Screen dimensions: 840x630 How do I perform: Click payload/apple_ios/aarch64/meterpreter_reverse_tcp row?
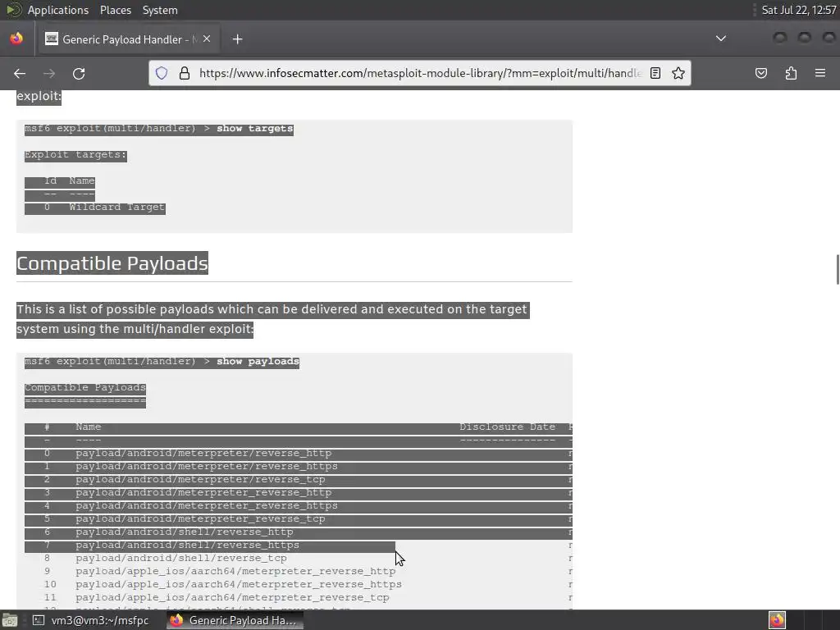point(299,598)
